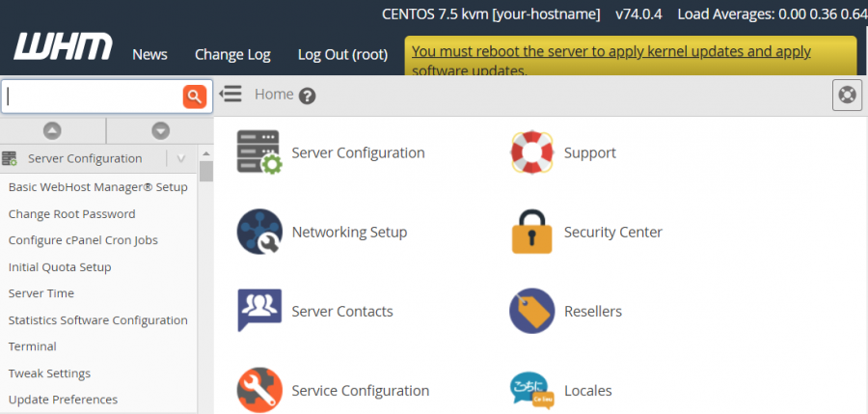
Task: Click the CENTOS 7.5 kvm hostname text
Action: click(x=491, y=14)
